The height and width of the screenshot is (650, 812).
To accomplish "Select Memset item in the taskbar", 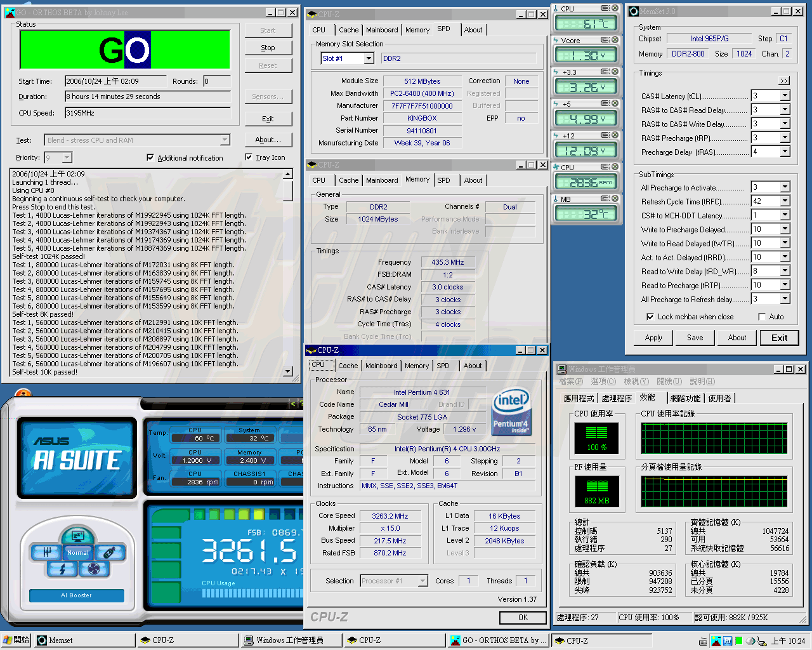I will pyautogui.click(x=85, y=640).
